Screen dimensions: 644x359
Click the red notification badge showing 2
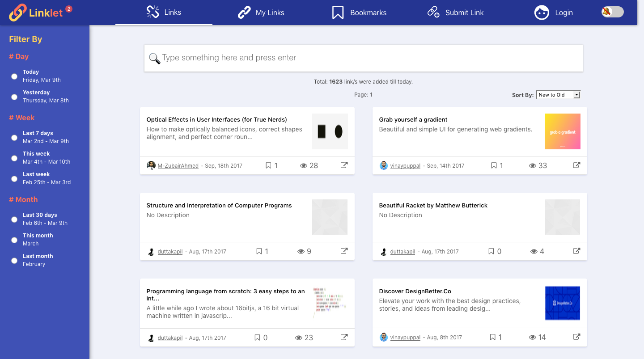(x=68, y=8)
